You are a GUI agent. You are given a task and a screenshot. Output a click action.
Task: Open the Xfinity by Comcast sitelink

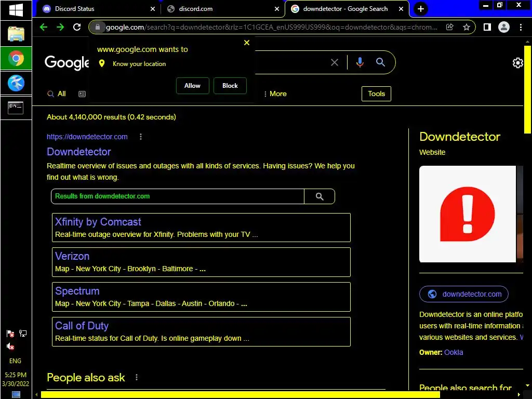click(98, 222)
